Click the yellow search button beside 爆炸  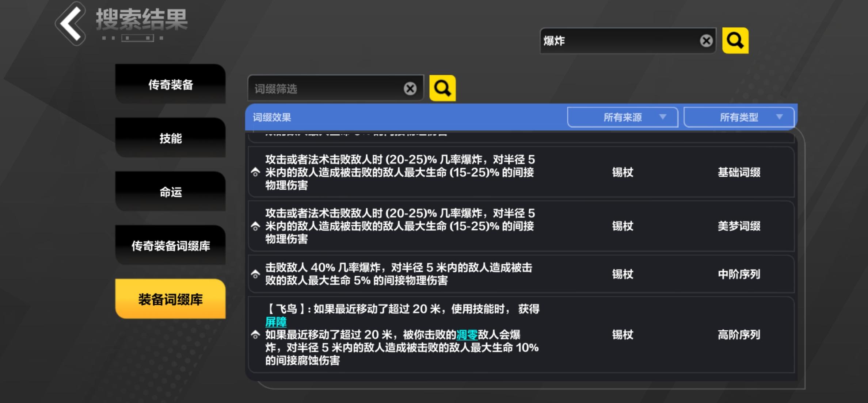tap(735, 41)
